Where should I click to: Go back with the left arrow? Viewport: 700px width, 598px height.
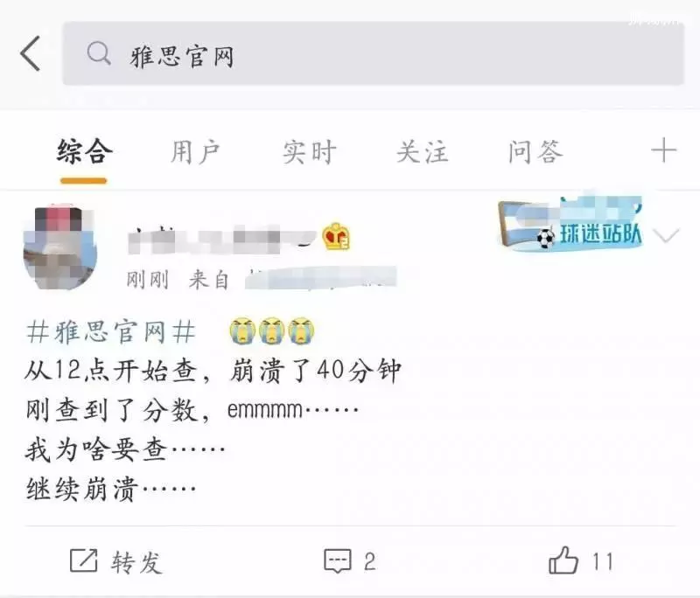(x=31, y=53)
